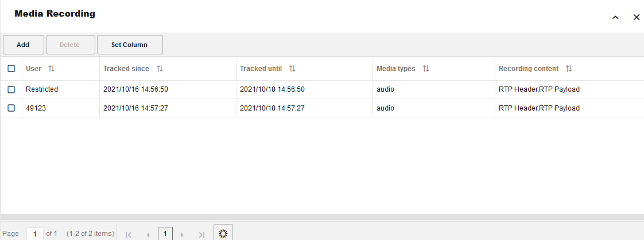The width and height of the screenshot is (644, 240).
Task: Go to next page arrow
Action: point(182,235)
